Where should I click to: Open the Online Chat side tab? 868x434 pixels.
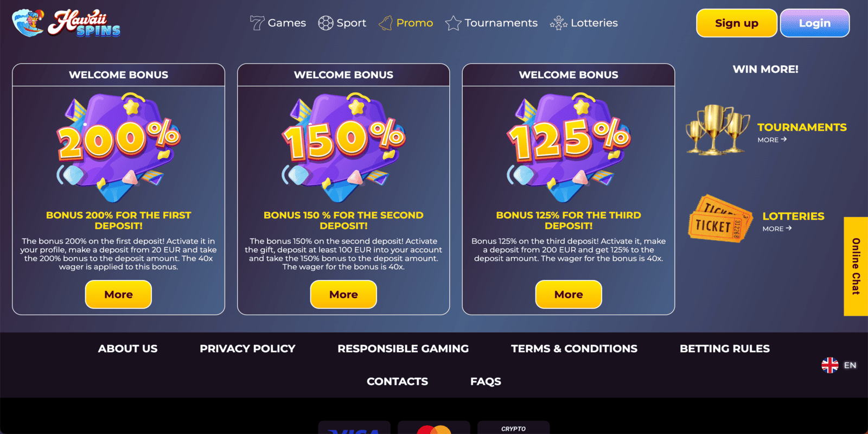pyautogui.click(x=856, y=266)
